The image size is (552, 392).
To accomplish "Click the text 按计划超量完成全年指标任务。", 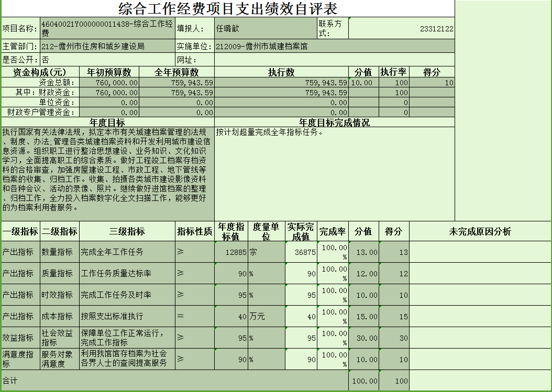I will 270,132.
